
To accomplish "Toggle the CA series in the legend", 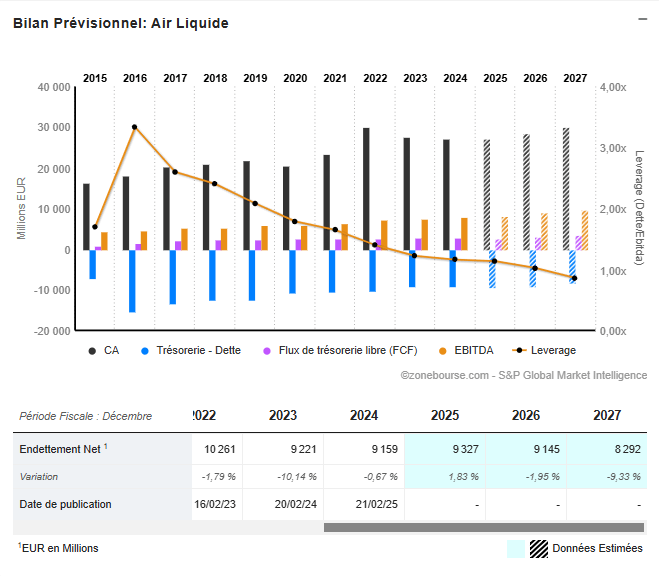I will pos(104,350).
